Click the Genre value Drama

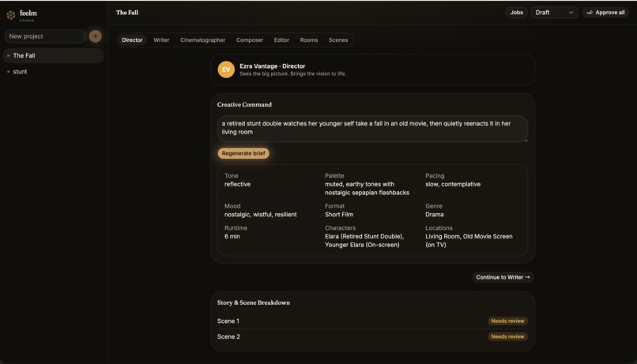click(434, 215)
